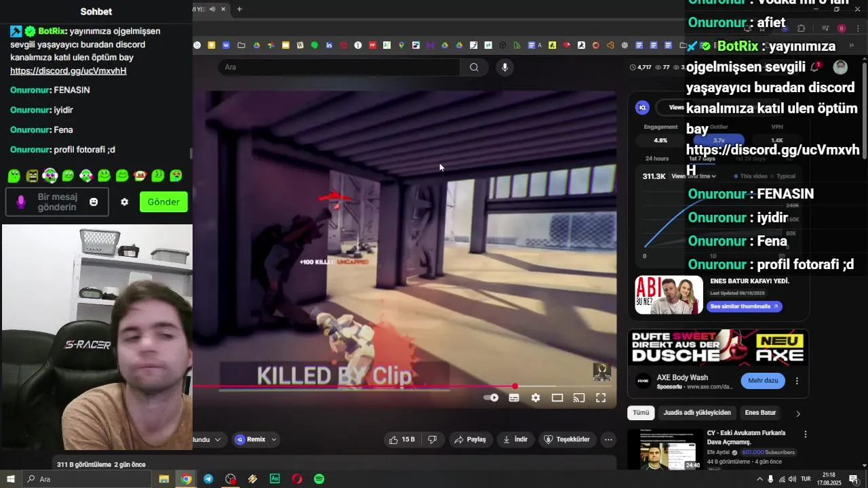Click the Teşekkürler button
The image size is (868, 488).
tap(567, 439)
